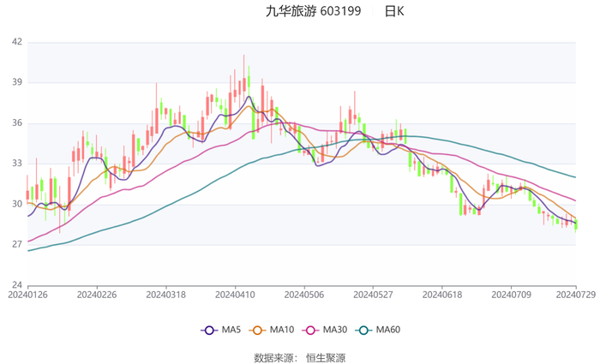600x364 pixels.
Task: Click the x-axis date 20240410
Action: [235, 295]
